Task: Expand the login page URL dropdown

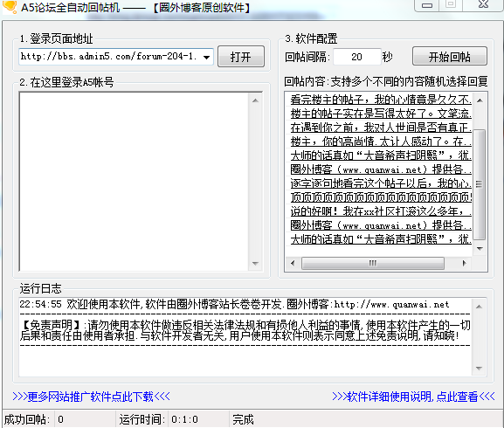Action: 207,57
